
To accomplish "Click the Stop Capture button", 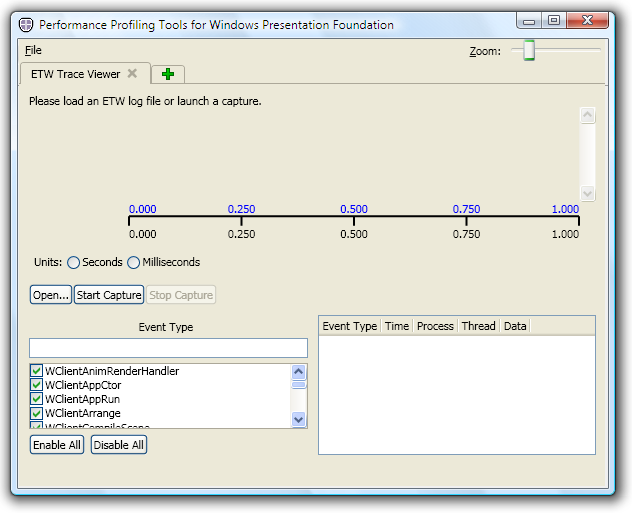I will [x=181, y=295].
